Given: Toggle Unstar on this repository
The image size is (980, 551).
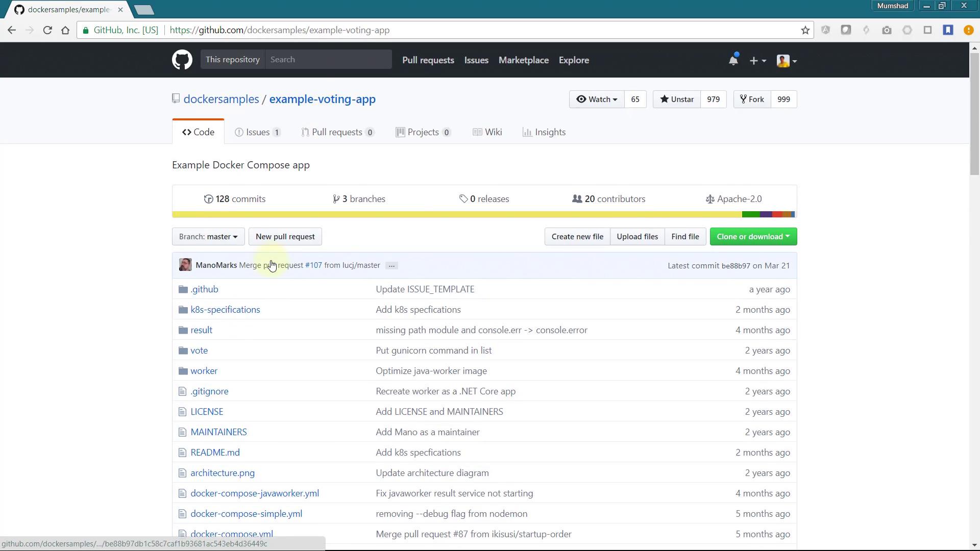Looking at the screenshot, I should (677, 99).
